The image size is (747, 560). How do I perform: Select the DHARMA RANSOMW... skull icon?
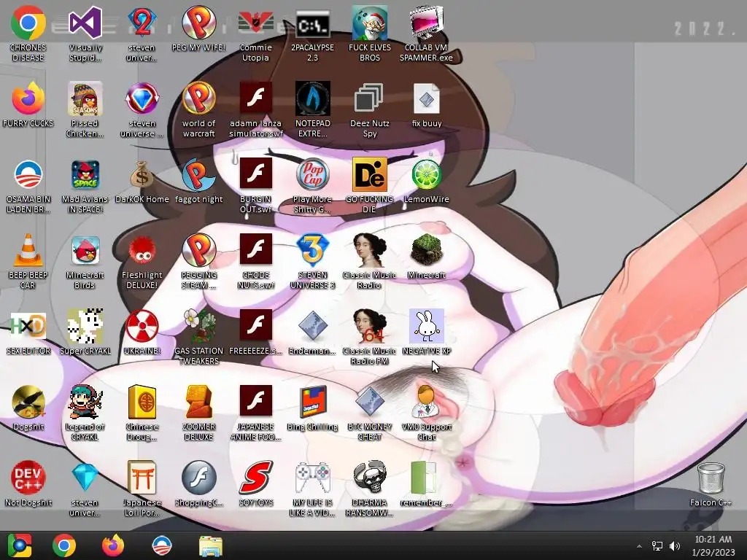point(369,477)
